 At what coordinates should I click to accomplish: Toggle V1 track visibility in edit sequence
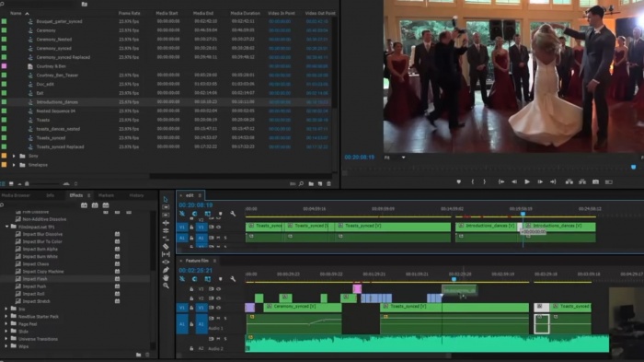(x=219, y=228)
